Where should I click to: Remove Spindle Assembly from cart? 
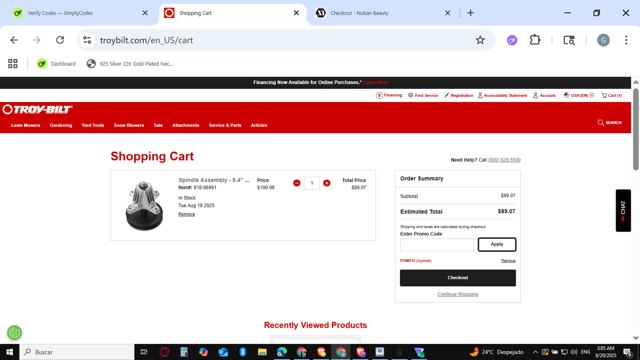click(x=187, y=214)
